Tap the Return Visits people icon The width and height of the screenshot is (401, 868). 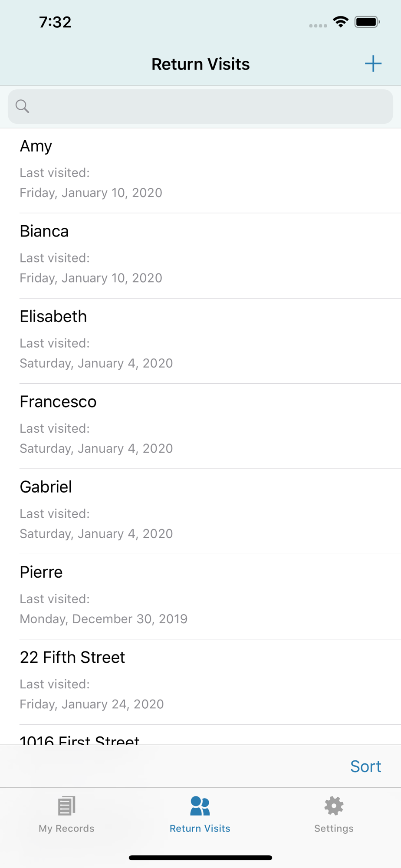tap(200, 806)
